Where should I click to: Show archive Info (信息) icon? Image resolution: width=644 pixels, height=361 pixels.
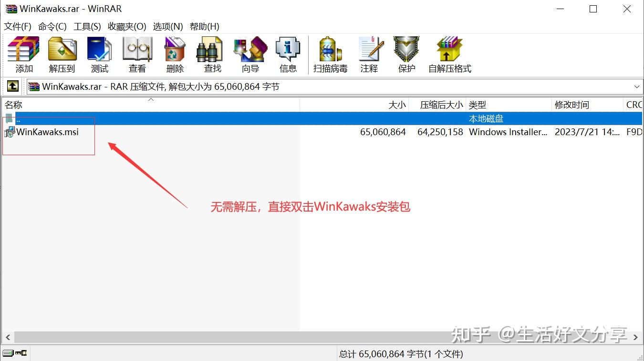288,55
